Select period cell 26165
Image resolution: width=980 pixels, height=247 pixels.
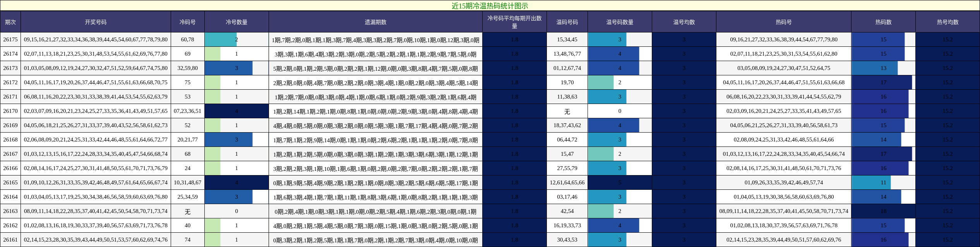click(x=10, y=182)
